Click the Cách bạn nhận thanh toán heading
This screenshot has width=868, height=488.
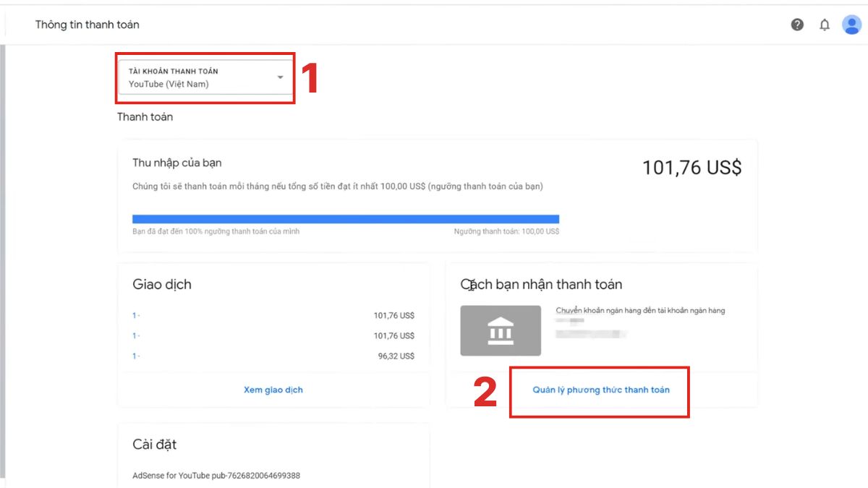coord(541,284)
